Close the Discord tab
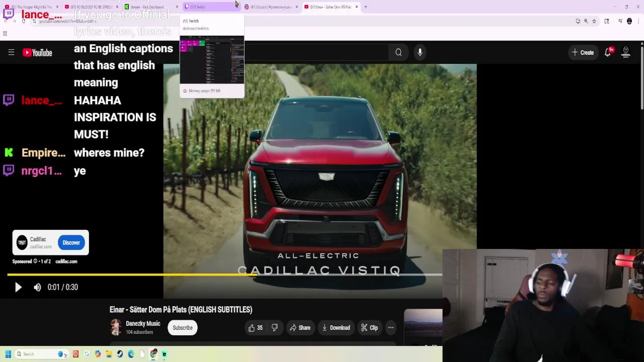 point(297,7)
